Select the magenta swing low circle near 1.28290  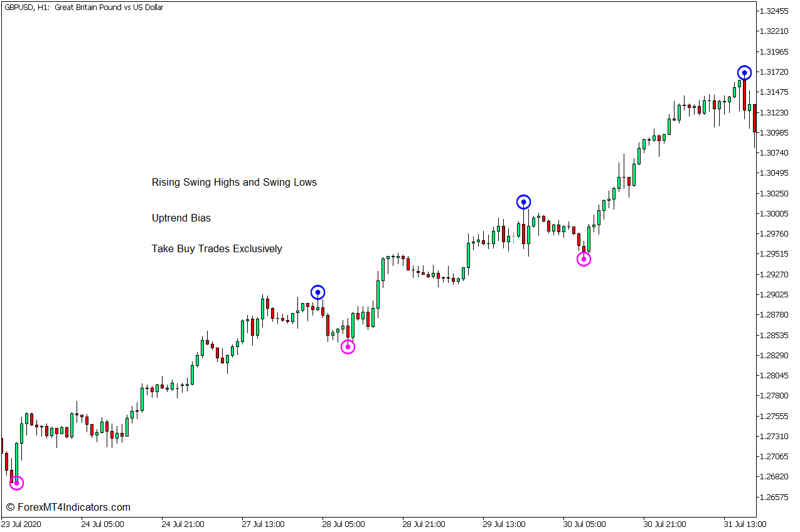(x=348, y=347)
